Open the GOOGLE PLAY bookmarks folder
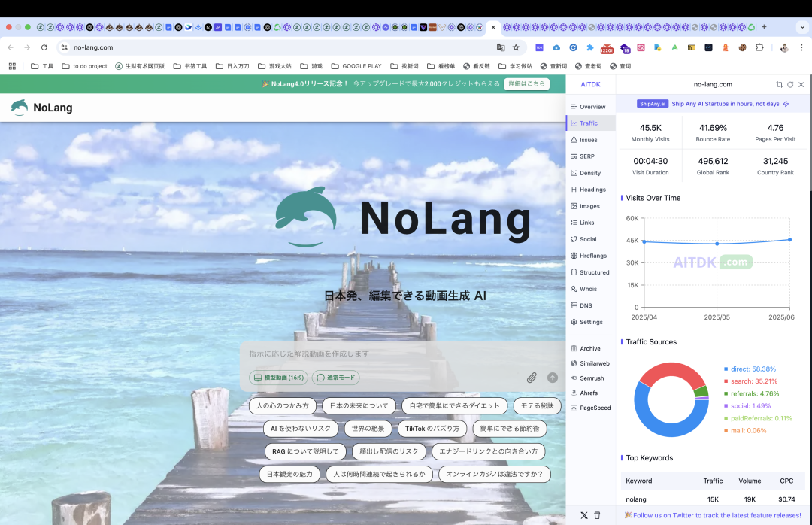Screen dimensions: 812x525 356,66
